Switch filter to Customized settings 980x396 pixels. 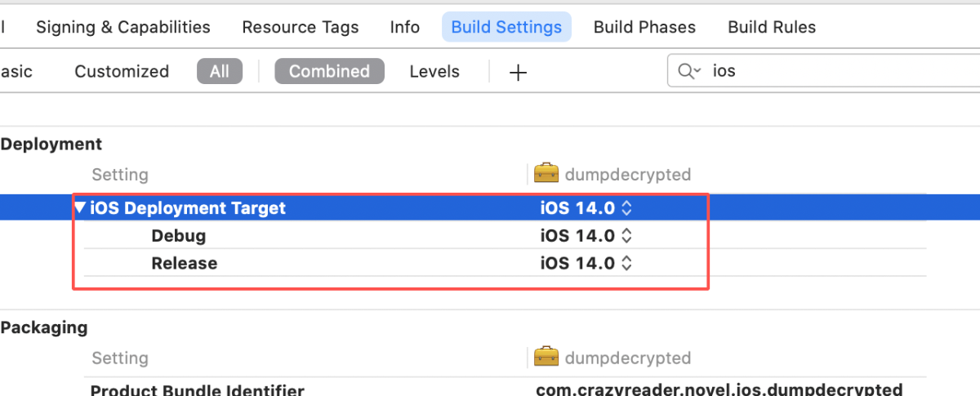(122, 71)
